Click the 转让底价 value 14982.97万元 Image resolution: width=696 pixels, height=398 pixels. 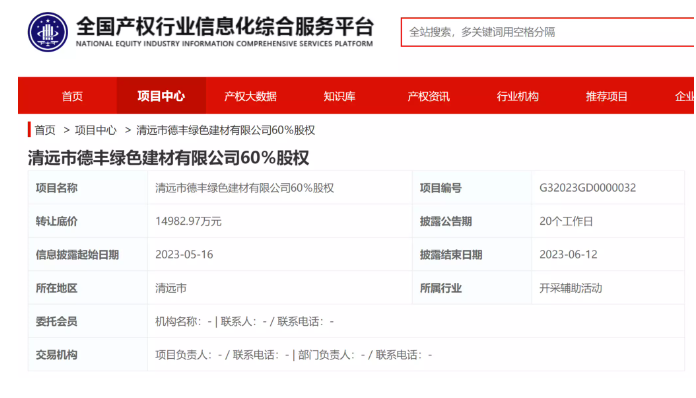pyautogui.click(x=188, y=221)
